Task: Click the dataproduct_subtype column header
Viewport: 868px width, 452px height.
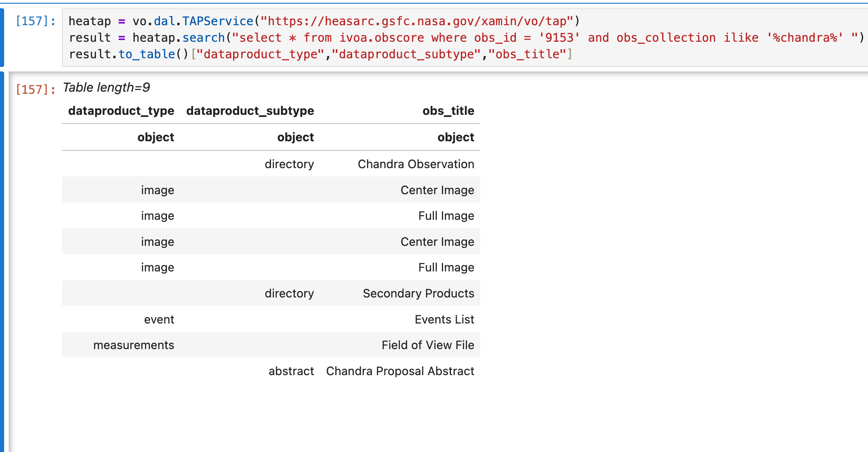Action: coord(250,111)
